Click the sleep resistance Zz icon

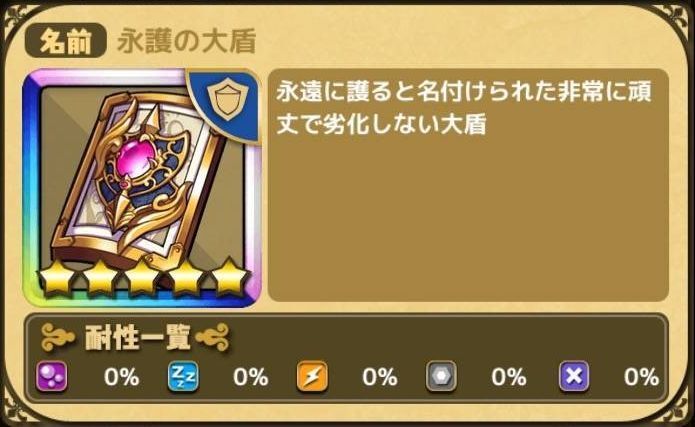point(183,376)
